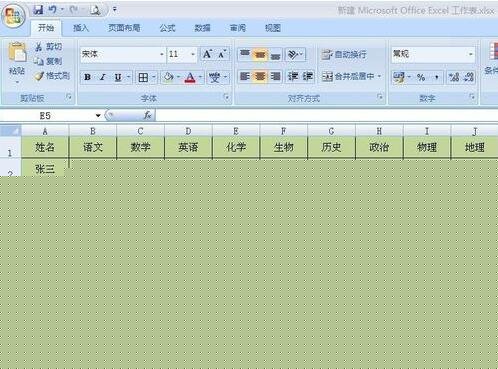Screen dimensions: 498x369
Task: Open the 公式 ribbon tab
Action: [x=167, y=28]
